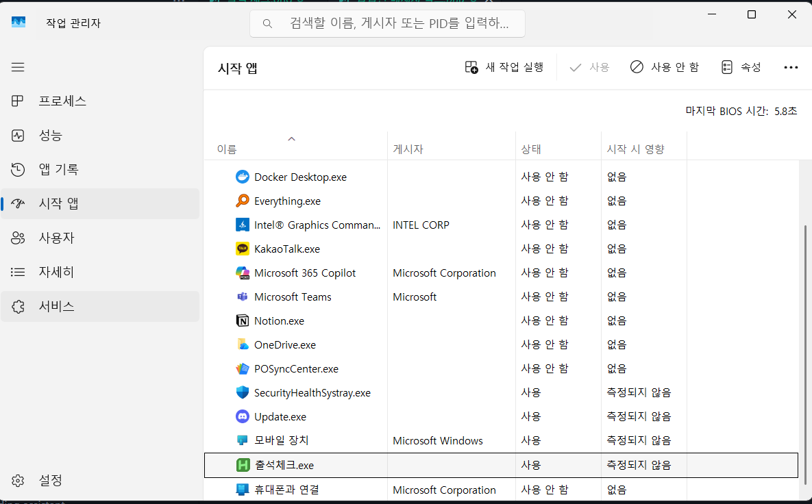Image resolution: width=812 pixels, height=504 pixels.
Task: Focus the name, publisher or PID search field
Action: tap(387, 23)
